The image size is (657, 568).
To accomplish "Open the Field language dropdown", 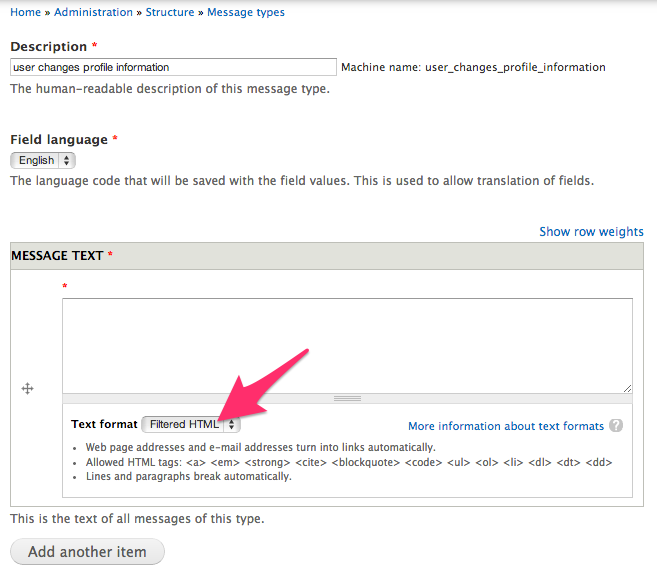I will [43, 160].
